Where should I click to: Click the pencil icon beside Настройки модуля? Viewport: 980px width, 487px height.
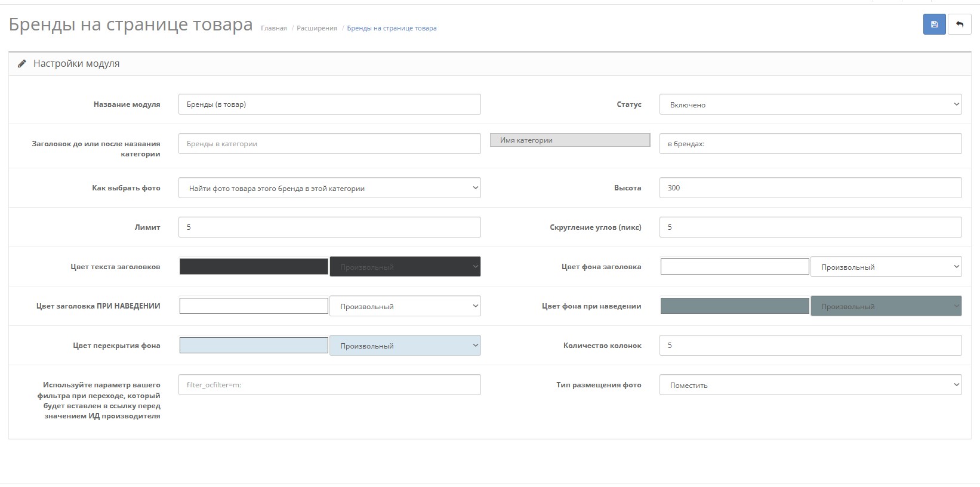22,63
